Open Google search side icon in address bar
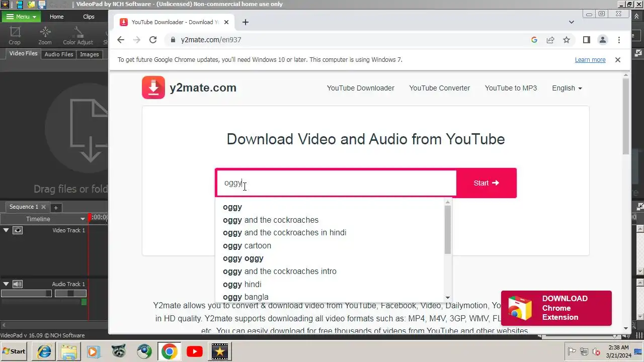This screenshot has height=362, width=644. [534, 40]
